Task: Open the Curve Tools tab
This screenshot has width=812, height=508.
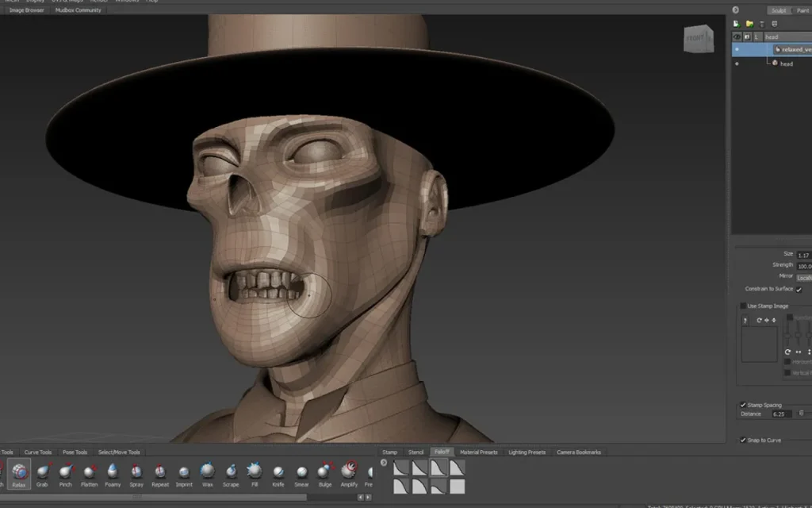Action: [x=38, y=452]
